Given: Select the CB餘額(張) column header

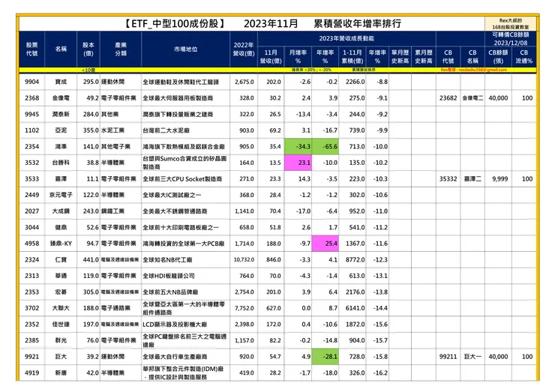Looking at the screenshot, I should 498,57.
